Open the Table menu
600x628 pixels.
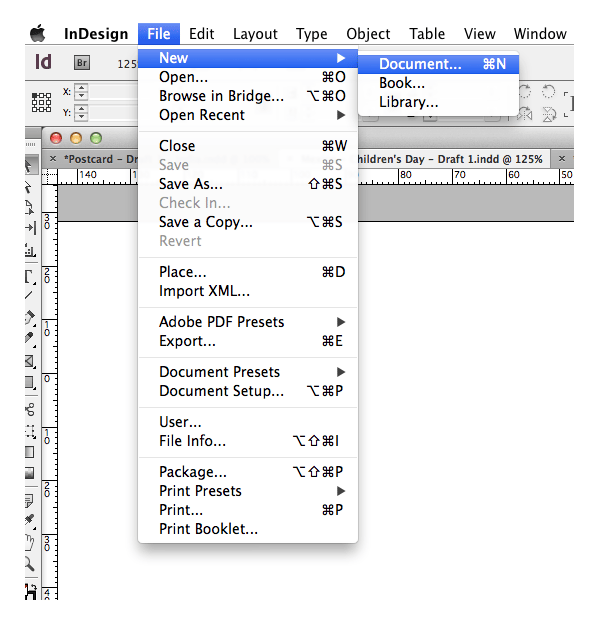[x=427, y=34]
